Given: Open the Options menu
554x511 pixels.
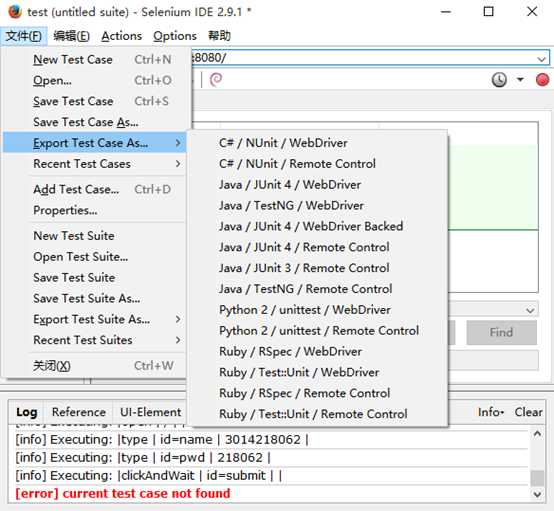Looking at the screenshot, I should 175,36.
